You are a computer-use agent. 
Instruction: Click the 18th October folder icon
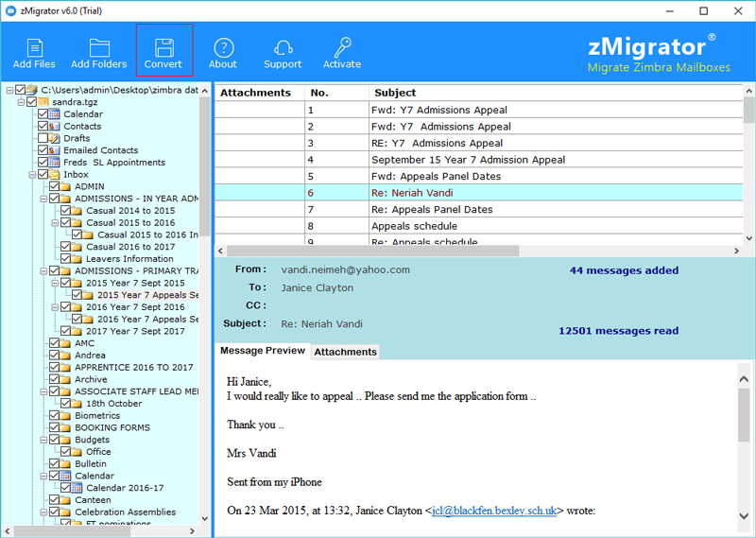click(77, 404)
